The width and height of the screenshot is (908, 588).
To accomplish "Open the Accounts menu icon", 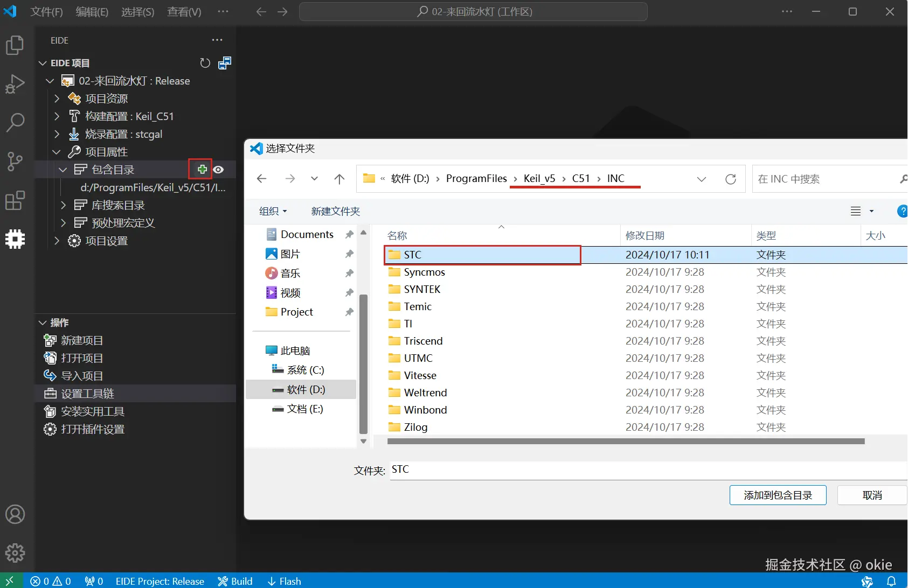I will tap(15, 515).
